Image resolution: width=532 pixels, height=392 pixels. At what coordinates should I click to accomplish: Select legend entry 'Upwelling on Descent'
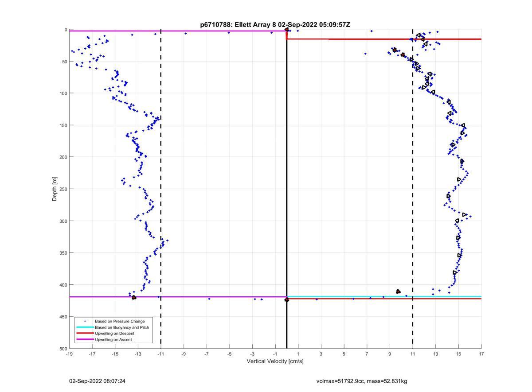click(114, 334)
